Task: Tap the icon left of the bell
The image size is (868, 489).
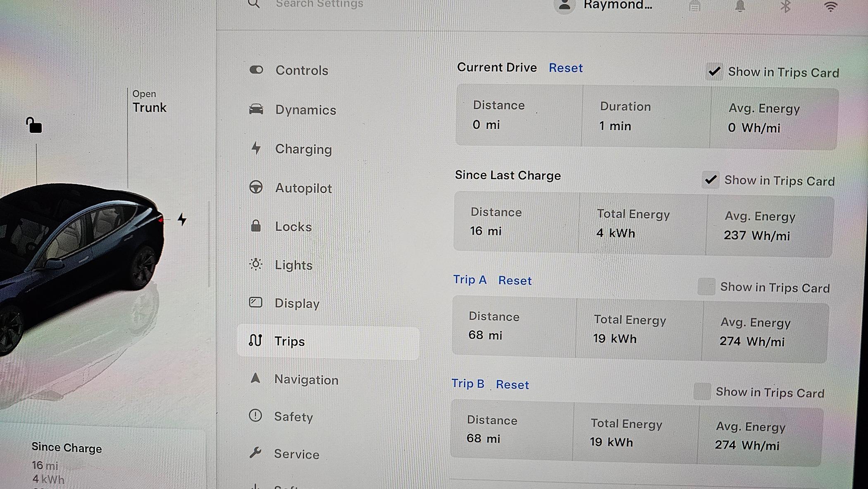Action: pos(694,6)
